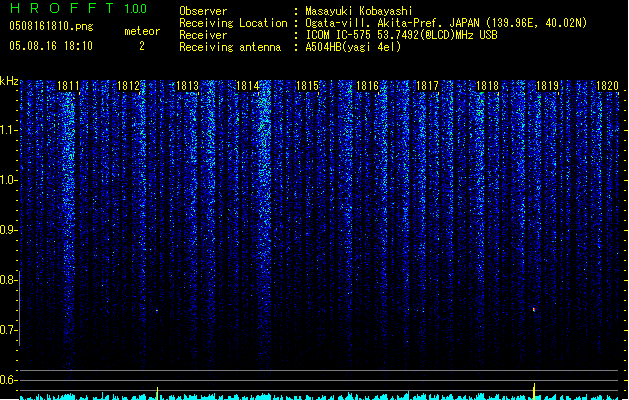Image resolution: width=629 pixels, height=400 pixels.
Task: Click the 1814 time marker
Action: pos(248,86)
